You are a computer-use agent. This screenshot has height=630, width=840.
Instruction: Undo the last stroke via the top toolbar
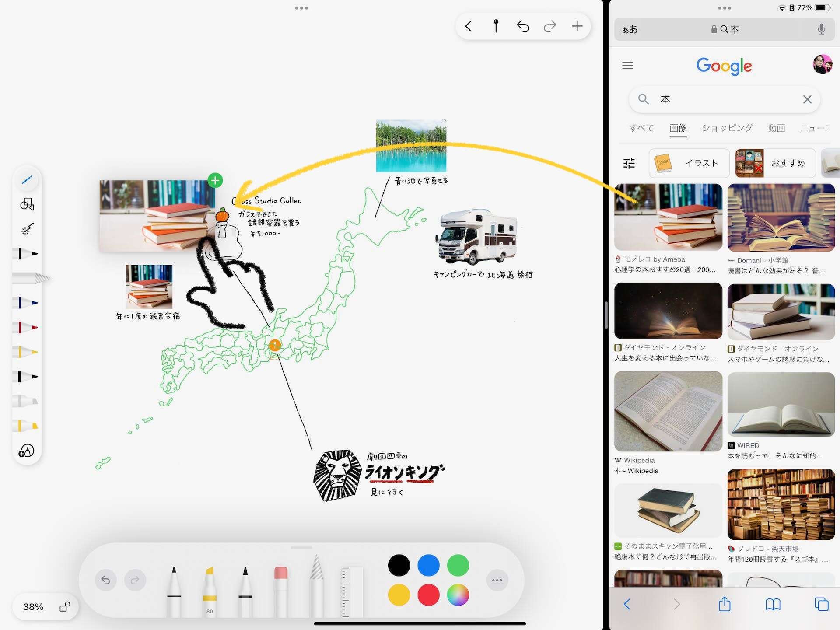(523, 26)
